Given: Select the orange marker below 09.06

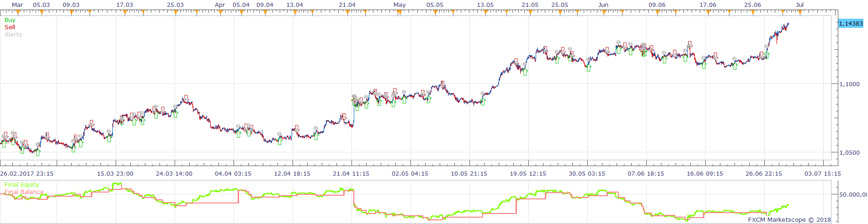Looking at the screenshot, I should tap(657, 12).
